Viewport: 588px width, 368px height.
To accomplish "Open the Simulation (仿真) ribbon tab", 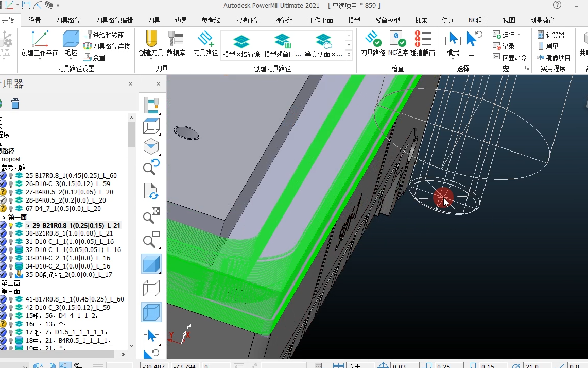I will pos(447,20).
